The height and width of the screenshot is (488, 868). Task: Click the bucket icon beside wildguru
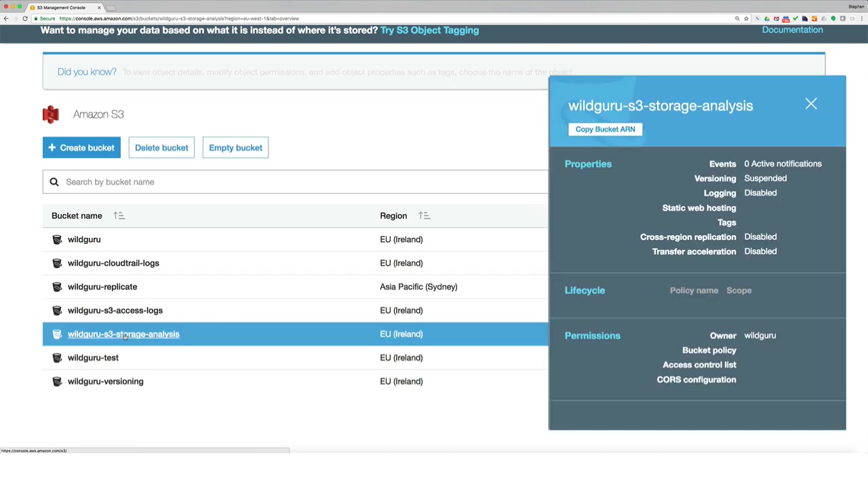[x=57, y=239]
